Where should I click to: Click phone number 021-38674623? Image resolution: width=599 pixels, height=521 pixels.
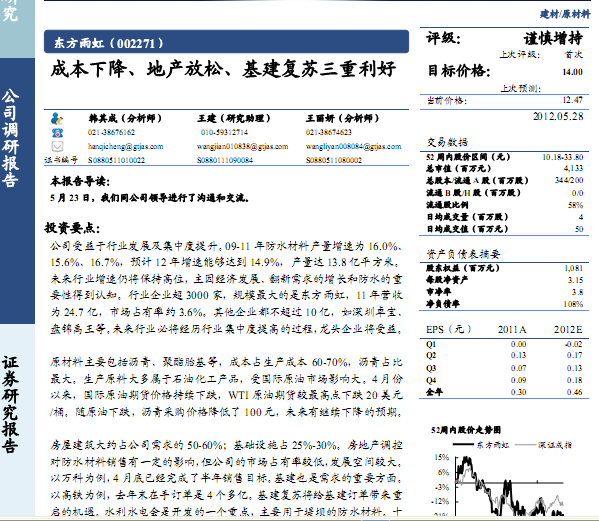[x=329, y=133]
